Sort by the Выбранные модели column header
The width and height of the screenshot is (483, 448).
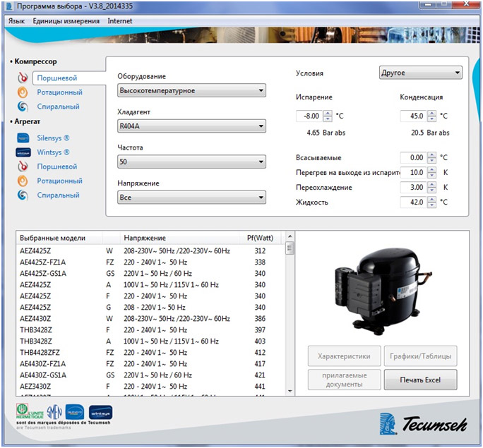tap(59, 238)
